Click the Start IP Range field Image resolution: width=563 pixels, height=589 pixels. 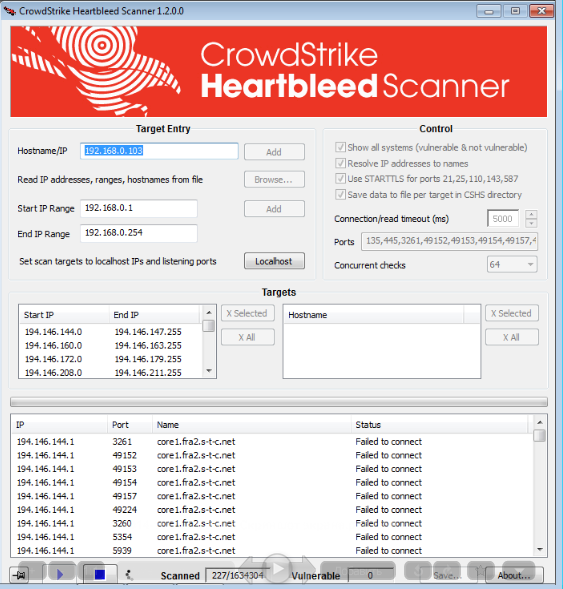[139, 208]
